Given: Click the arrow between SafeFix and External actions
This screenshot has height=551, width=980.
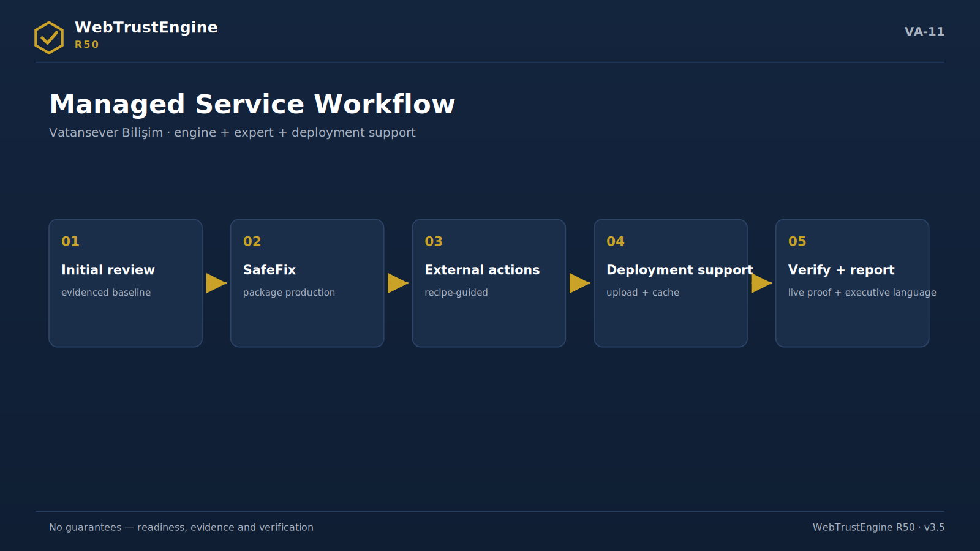Looking at the screenshot, I should coord(398,283).
